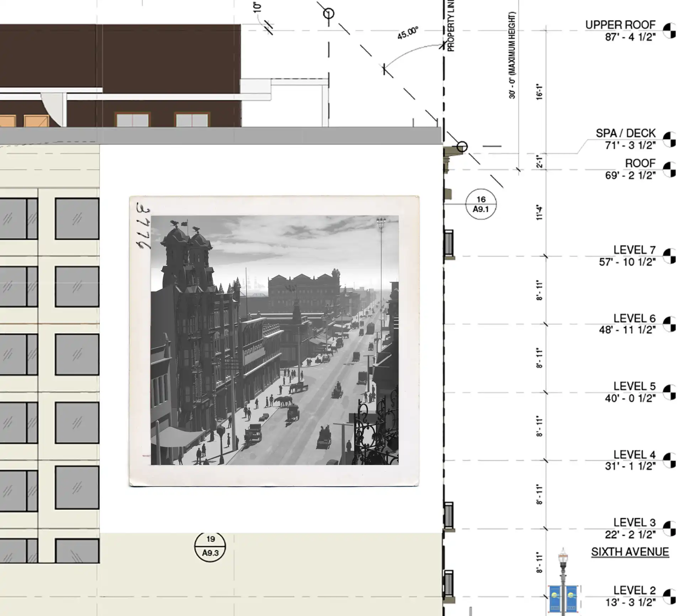Select the LEVEL 5 label
Viewport: 683px width, 616px height.
pos(634,386)
